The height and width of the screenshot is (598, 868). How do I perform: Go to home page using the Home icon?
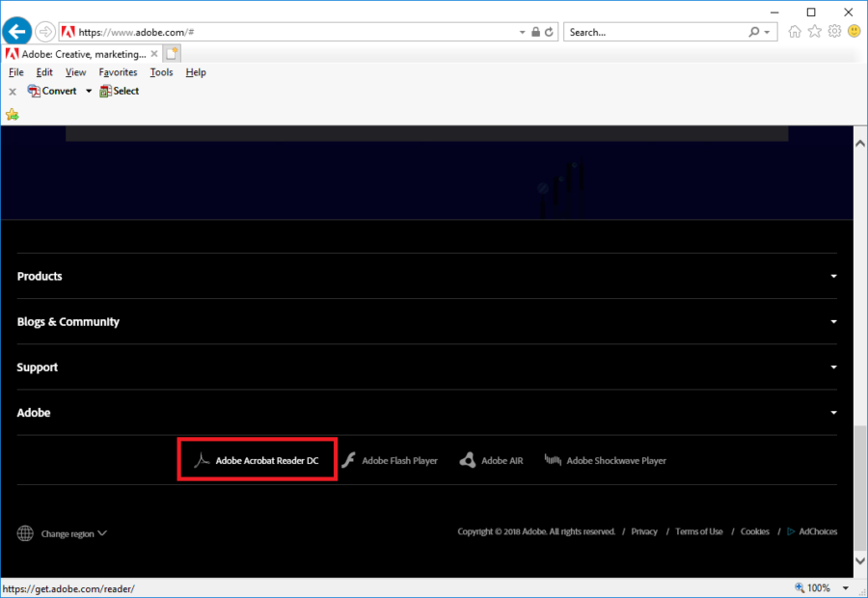(x=794, y=31)
